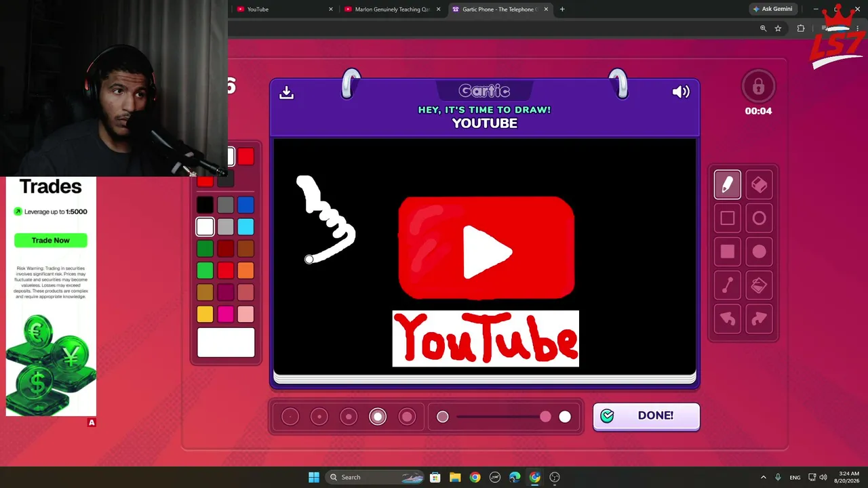Pick the light gray color swatch
The width and height of the screenshot is (868, 488).
225,226
